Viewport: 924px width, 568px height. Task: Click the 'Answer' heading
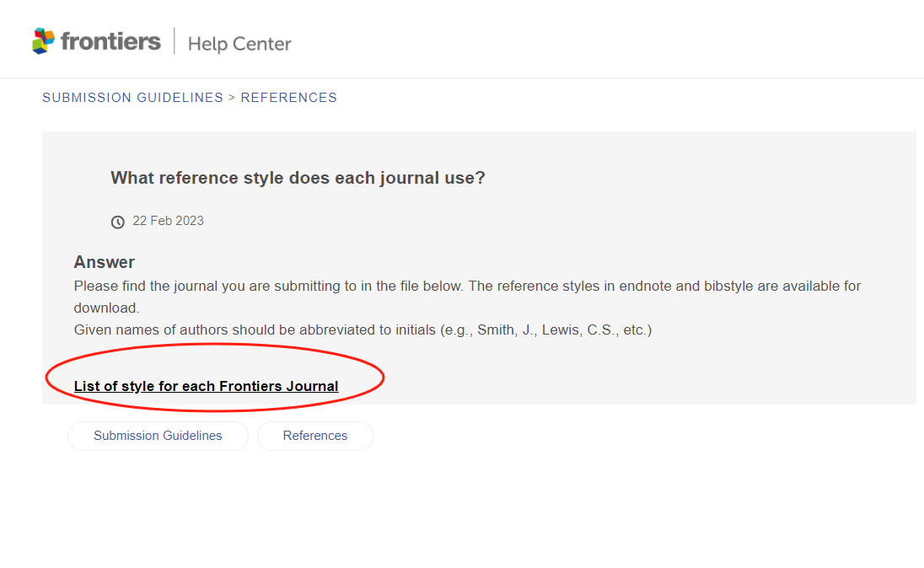click(105, 262)
